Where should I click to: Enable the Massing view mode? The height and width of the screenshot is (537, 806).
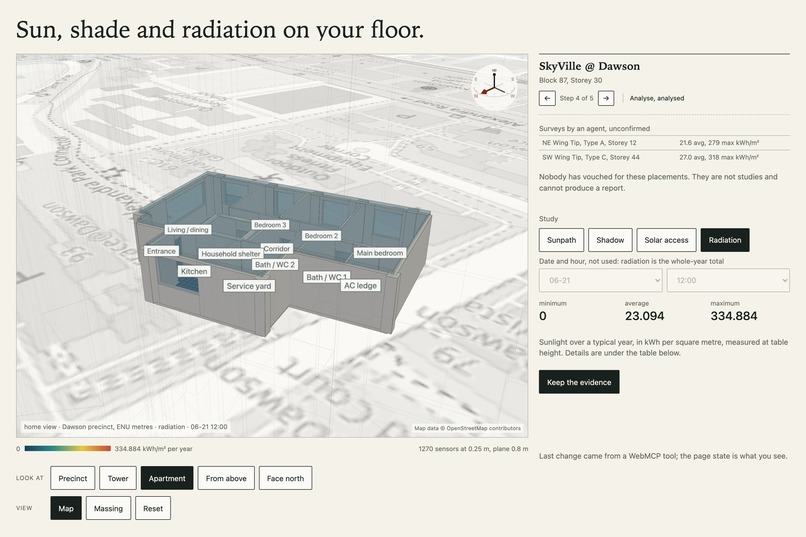click(x=108, y=508)
